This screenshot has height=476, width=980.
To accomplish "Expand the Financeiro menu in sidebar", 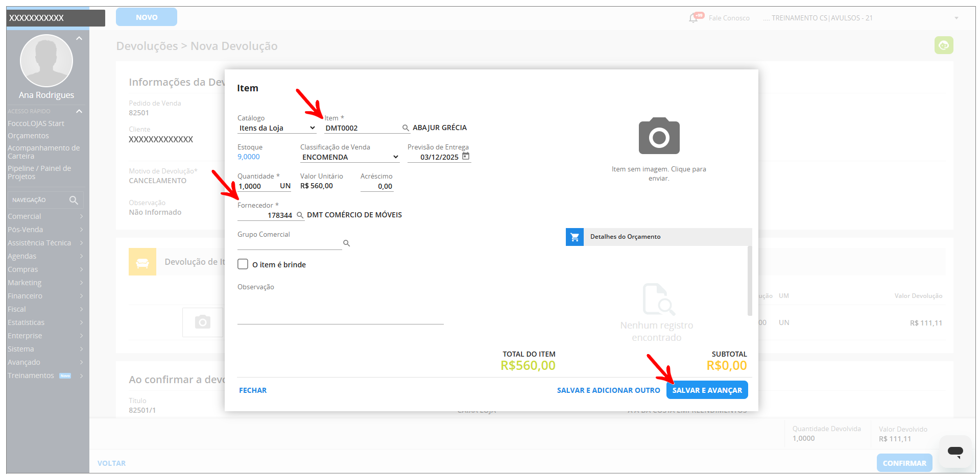I will pos(45,296).
